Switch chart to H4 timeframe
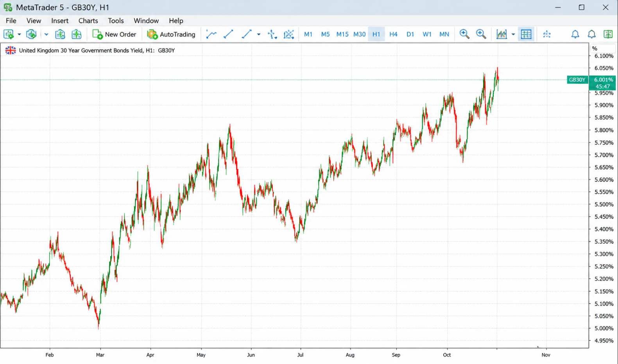The width and height of the screenshot is (618, 364). pos(393,34)
